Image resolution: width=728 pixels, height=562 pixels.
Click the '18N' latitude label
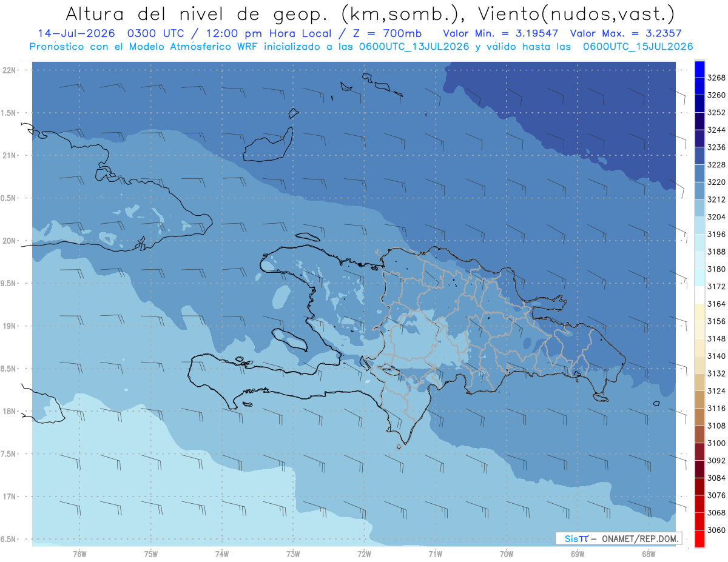tap(9, 411)
